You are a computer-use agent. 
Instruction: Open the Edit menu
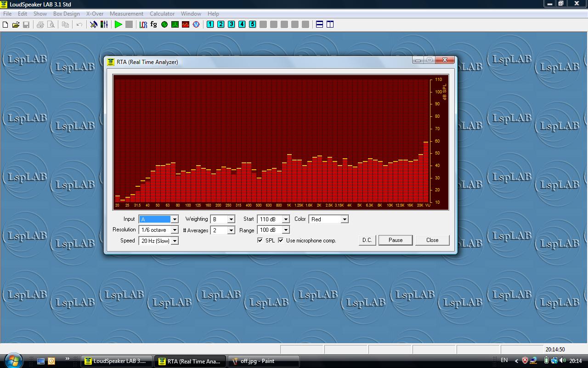23,14
